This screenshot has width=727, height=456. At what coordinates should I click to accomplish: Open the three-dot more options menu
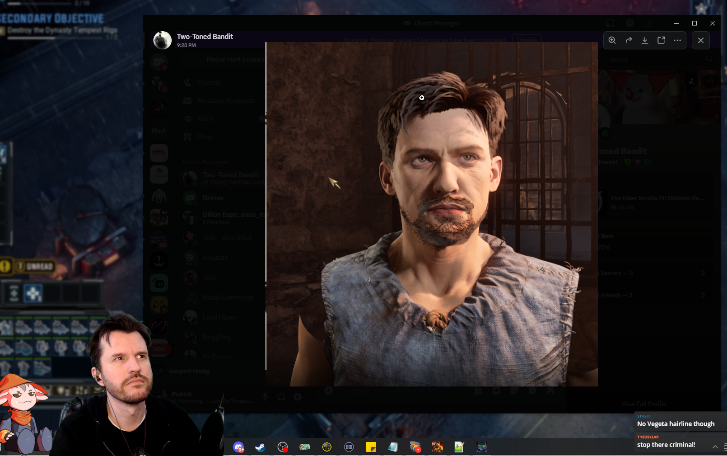coord(677,40)
